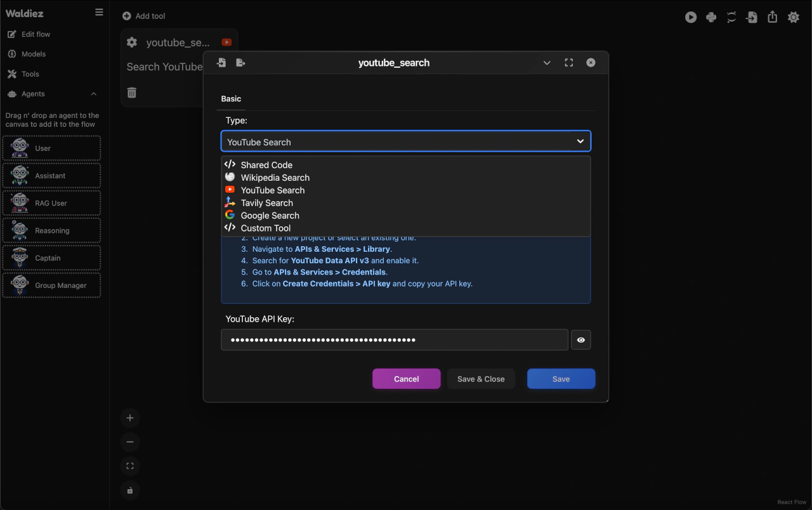Image resolution: width=812 pixels, height=510 pixels.
Task: Open the Basic tab
Action: [x=231, y=99]
